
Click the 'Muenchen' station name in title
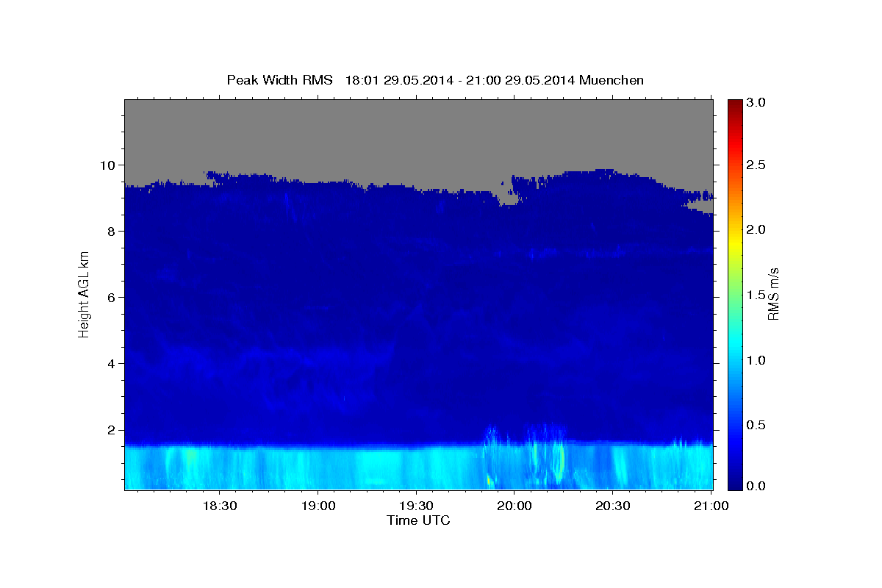point(612,80)
